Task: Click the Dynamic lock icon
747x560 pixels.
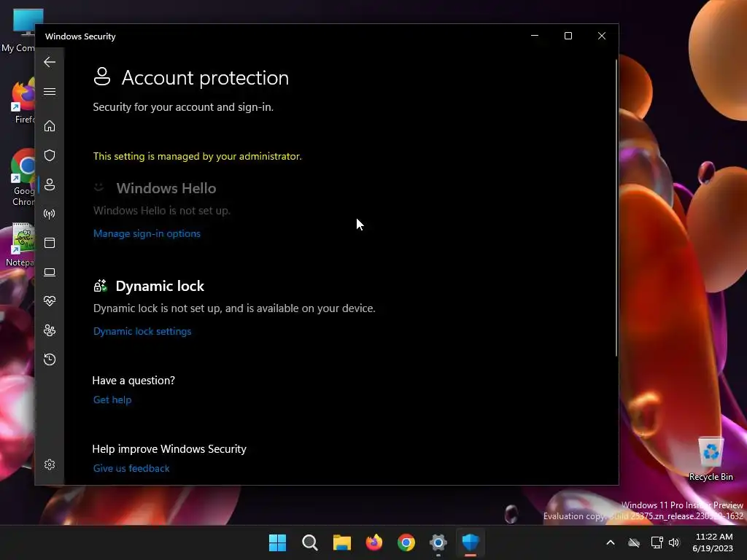Action: (x=101, y=286)
